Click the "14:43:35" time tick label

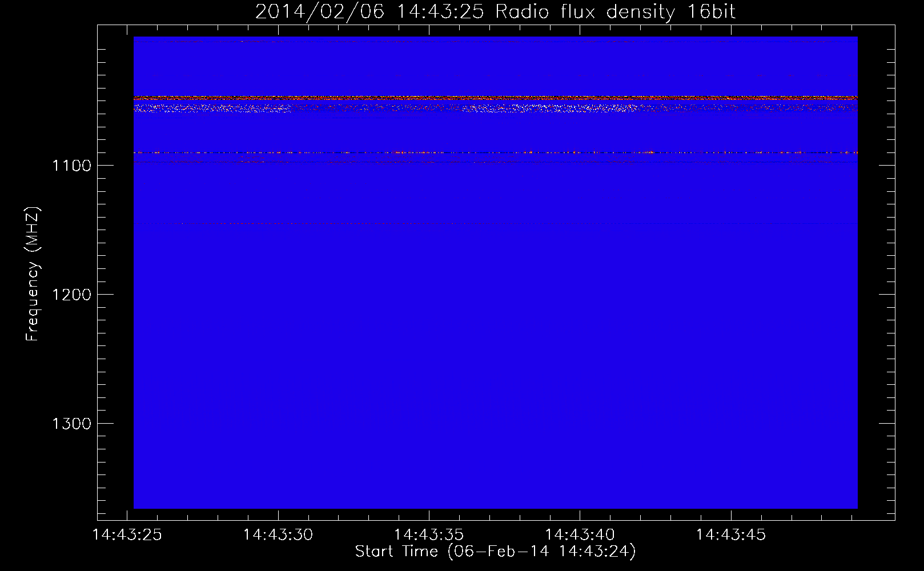[x=429, y=535]
